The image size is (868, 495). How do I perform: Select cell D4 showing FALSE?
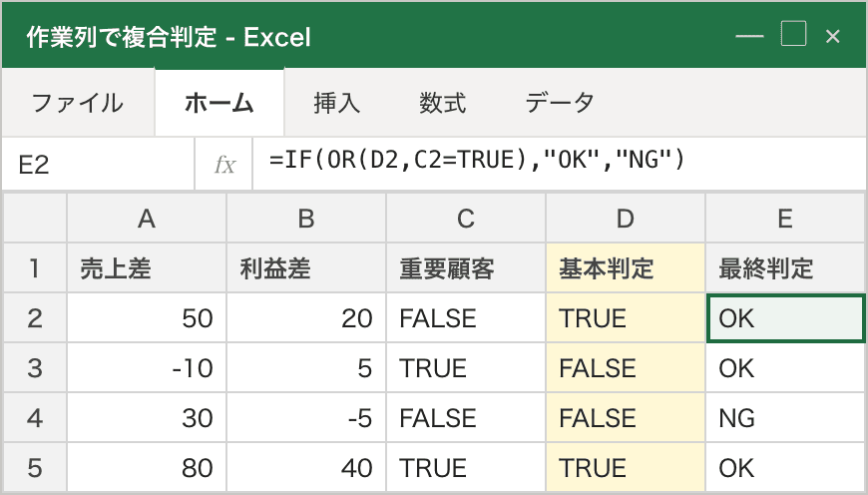pos(626,417)
